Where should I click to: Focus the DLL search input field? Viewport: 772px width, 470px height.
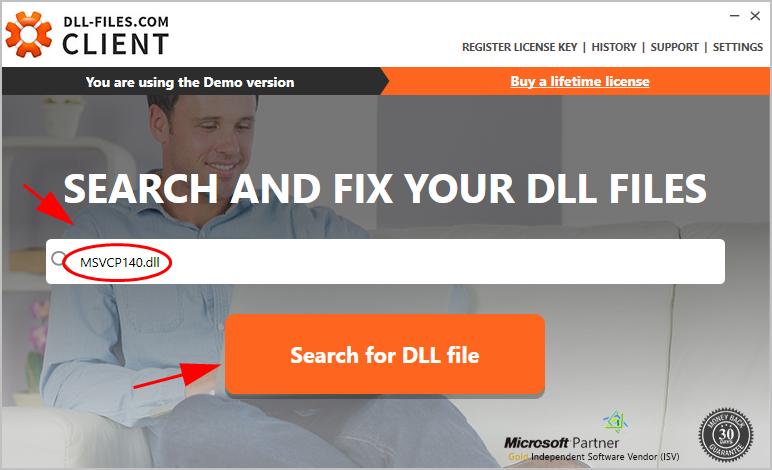pos(385,261)
